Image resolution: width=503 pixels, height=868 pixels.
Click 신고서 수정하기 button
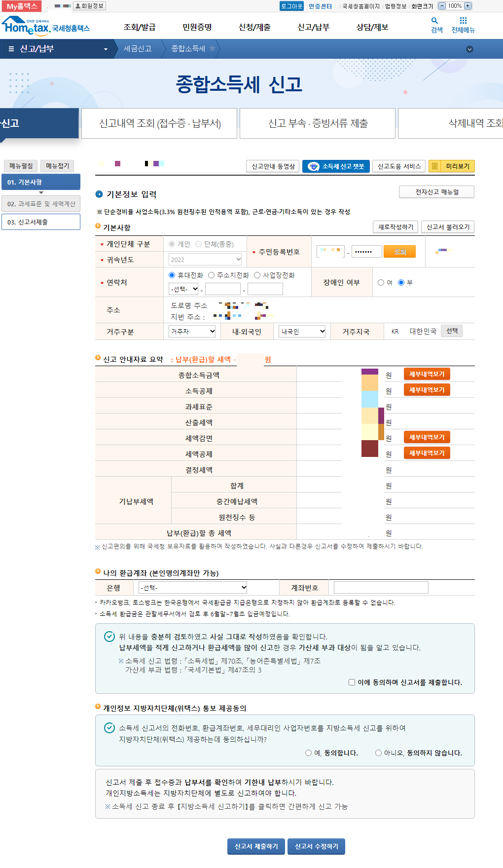(x=317, y=846)
